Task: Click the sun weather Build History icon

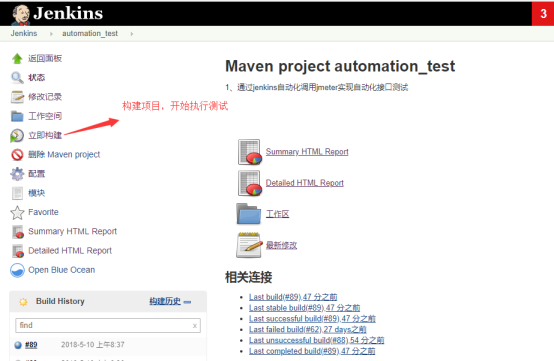Action: pos(23,302)
